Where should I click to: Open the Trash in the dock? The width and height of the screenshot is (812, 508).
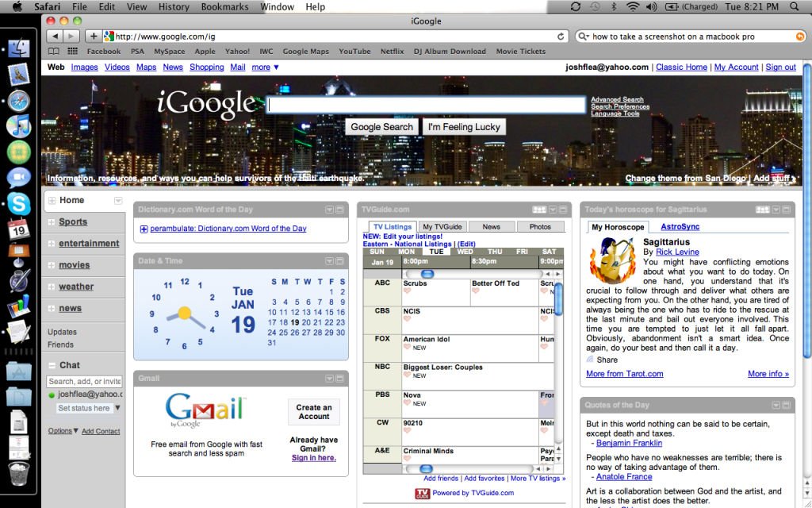[19, 473]
